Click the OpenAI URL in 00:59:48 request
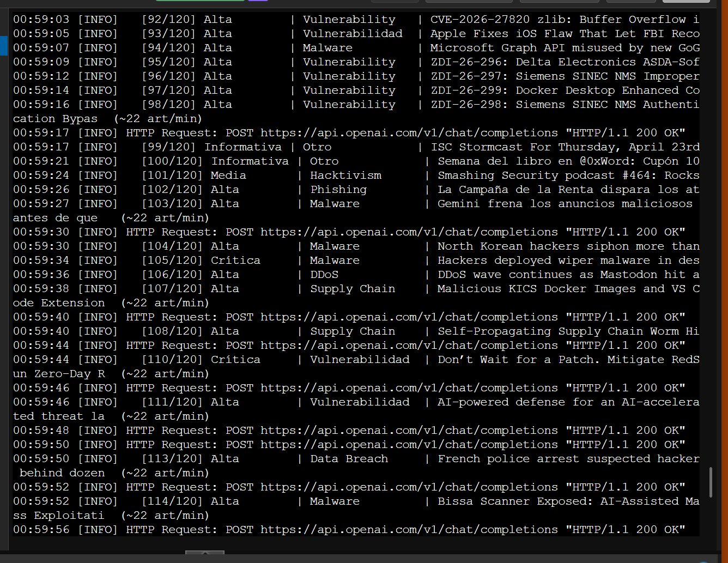 coord(409,431)
